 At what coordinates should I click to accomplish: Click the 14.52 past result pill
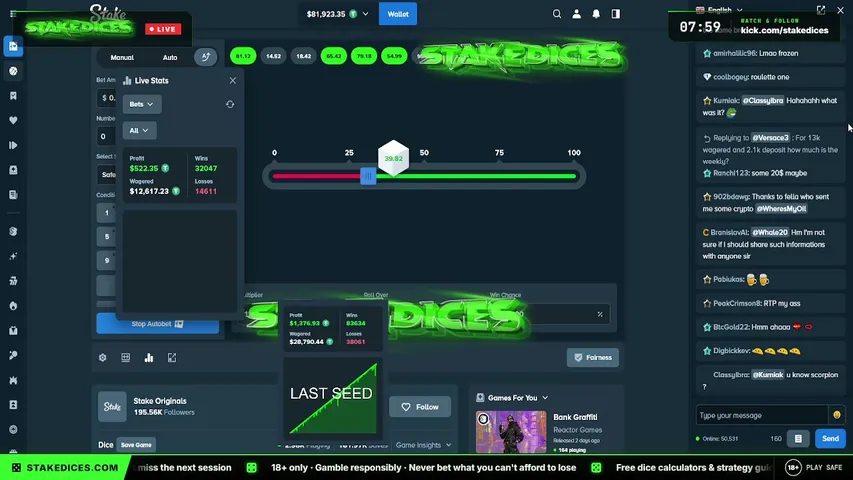point(273,56)
